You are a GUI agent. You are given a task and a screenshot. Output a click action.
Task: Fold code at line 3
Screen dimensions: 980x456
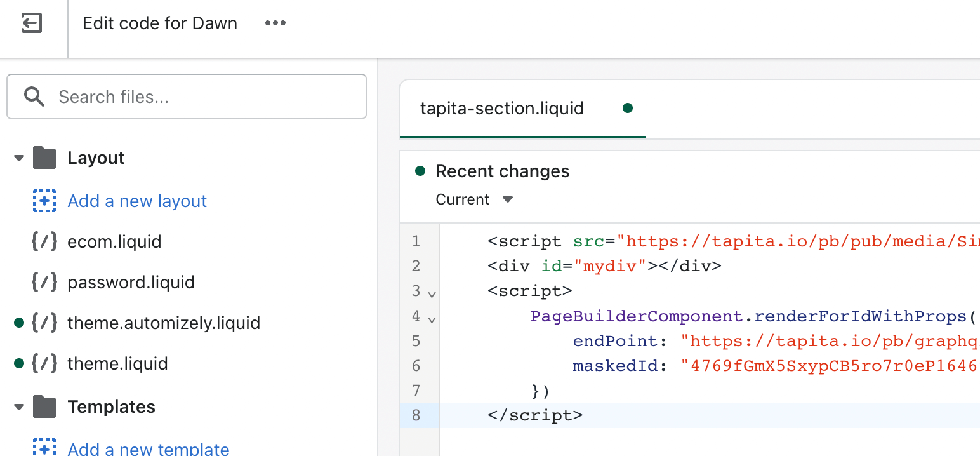point(432,295)
